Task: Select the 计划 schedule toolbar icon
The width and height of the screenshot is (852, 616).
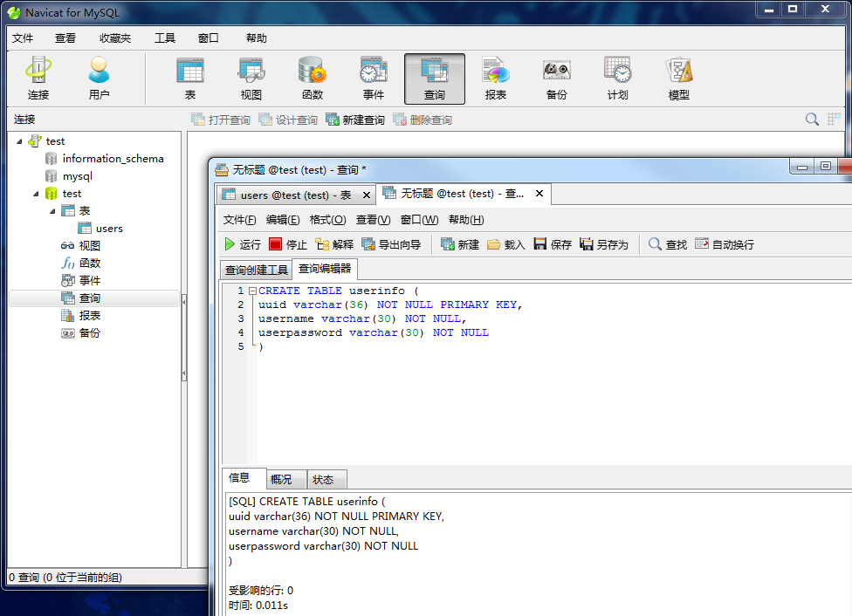Action: [x=618, y=79]
